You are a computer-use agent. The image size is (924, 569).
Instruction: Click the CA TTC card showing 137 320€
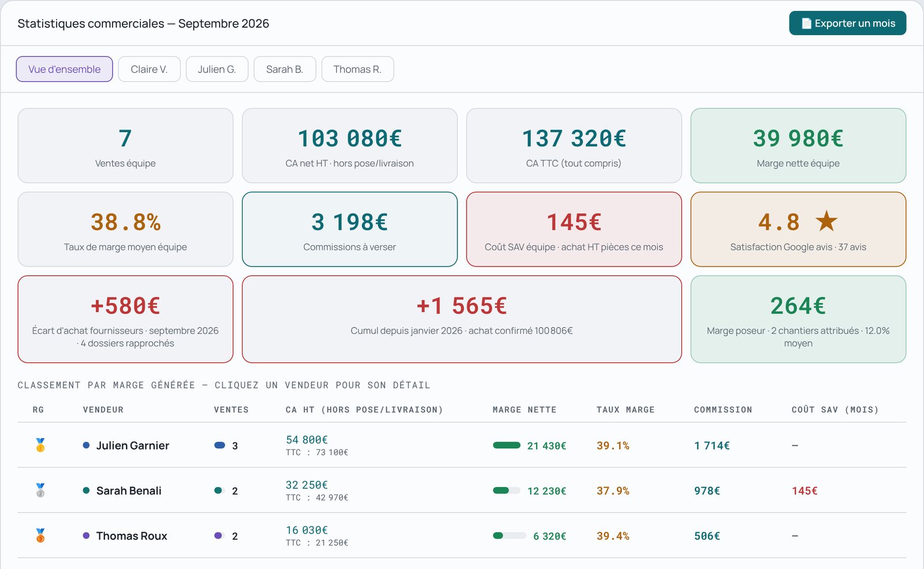pyautogui.click(x=573, y=146)
